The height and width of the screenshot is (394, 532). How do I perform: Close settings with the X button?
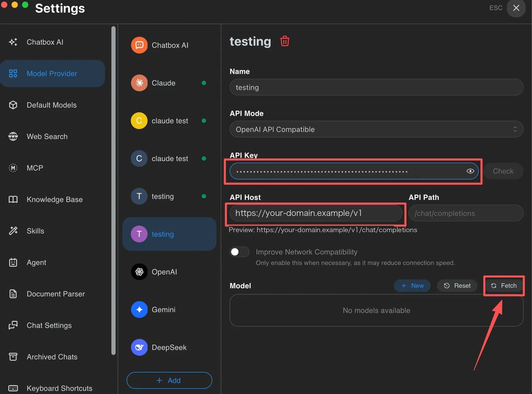pyautogui.click(x=516, y=8)
